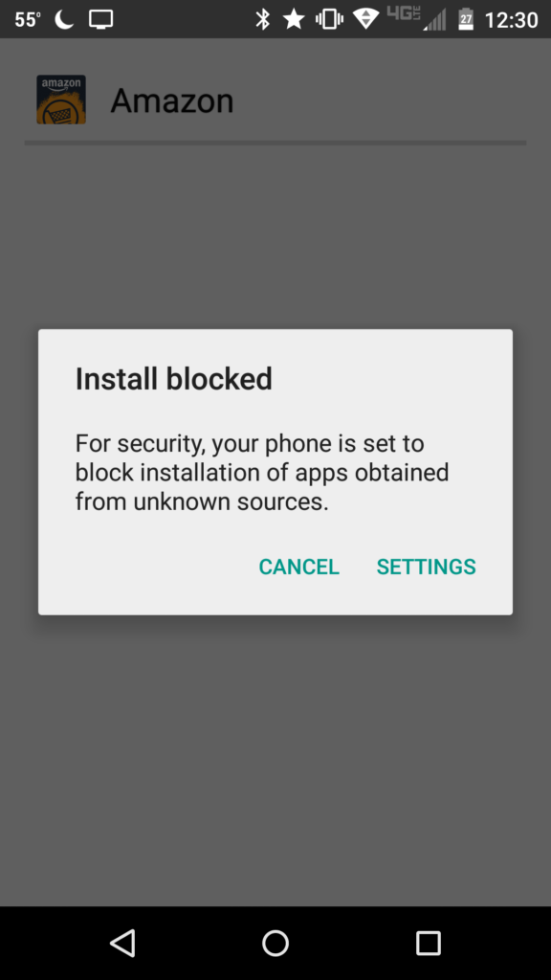Tap the 4G LTE signal indicator

pos(417,19)
